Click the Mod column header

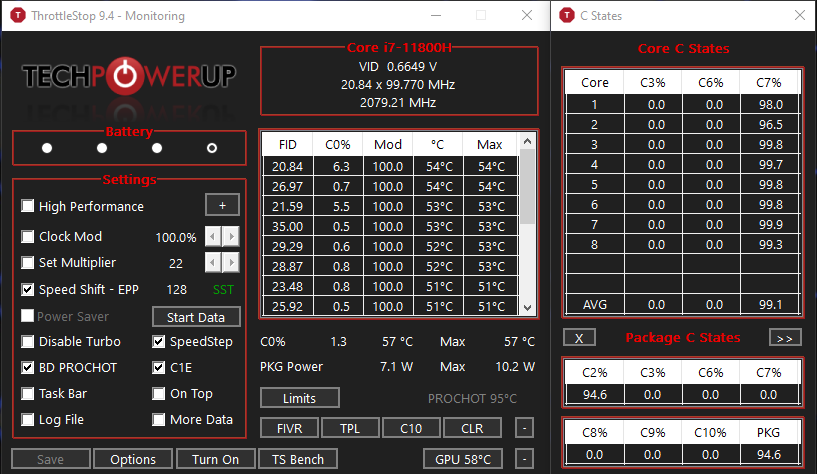(388, 144)
